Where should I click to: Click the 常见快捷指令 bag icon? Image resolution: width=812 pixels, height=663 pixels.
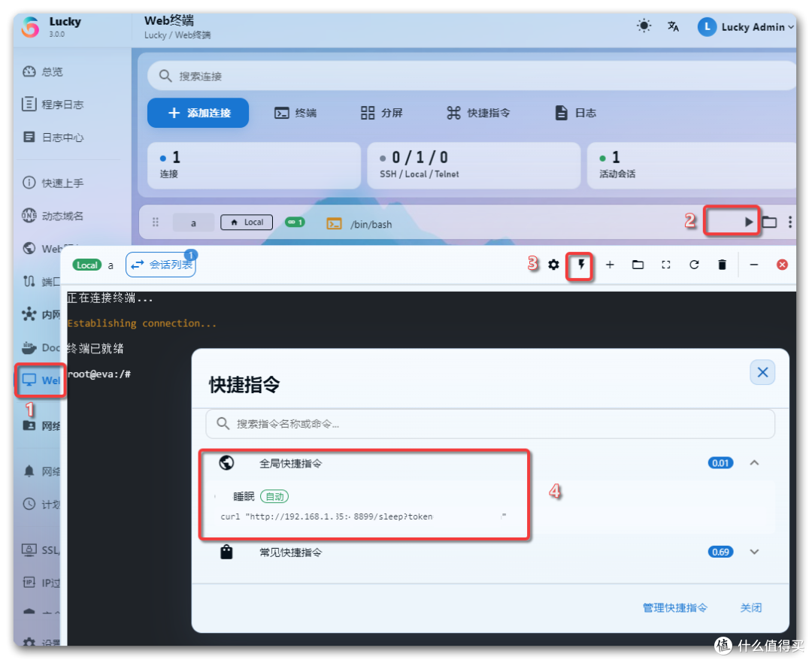(226, 552)
